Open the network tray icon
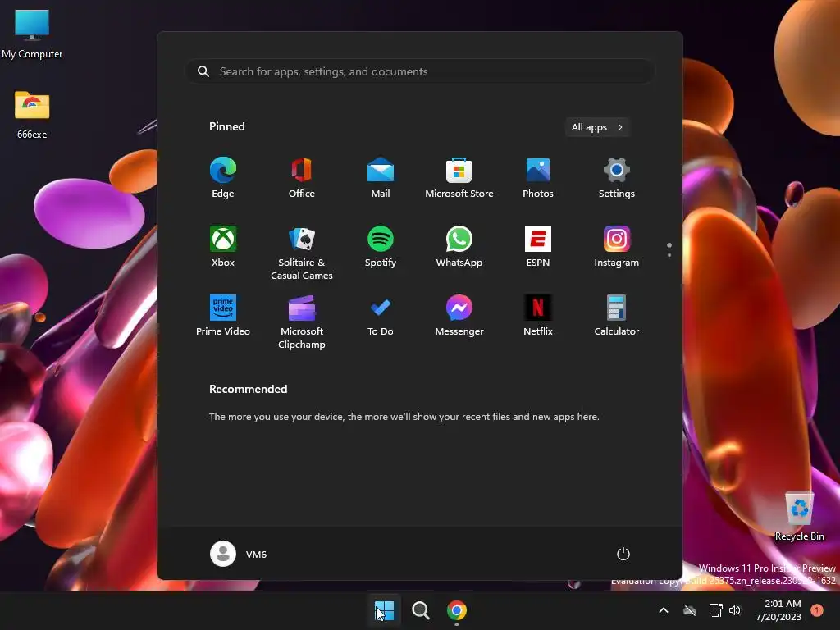The image size is (840, 630). tap(715, 610)
